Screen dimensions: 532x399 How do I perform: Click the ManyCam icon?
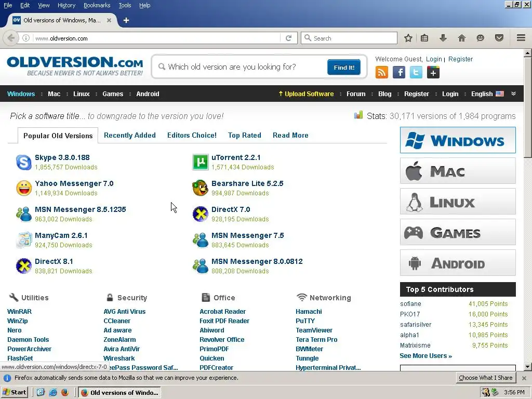[24, 240]
